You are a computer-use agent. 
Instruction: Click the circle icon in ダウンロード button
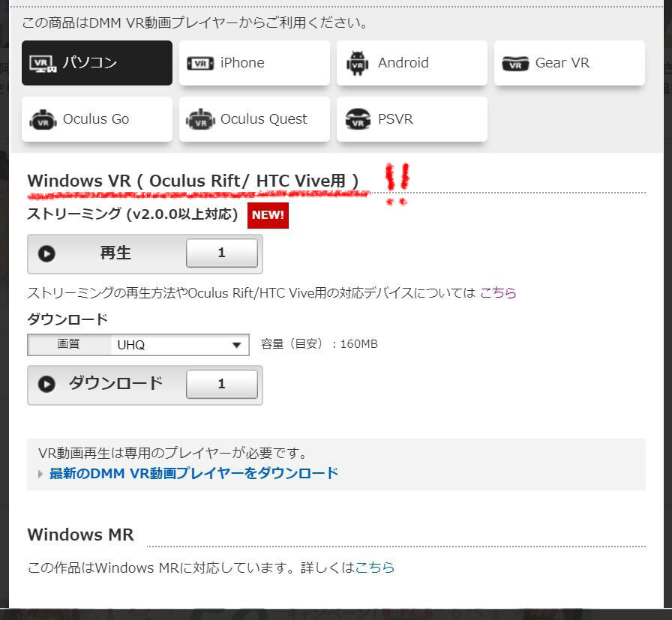[x=46, y=385]
